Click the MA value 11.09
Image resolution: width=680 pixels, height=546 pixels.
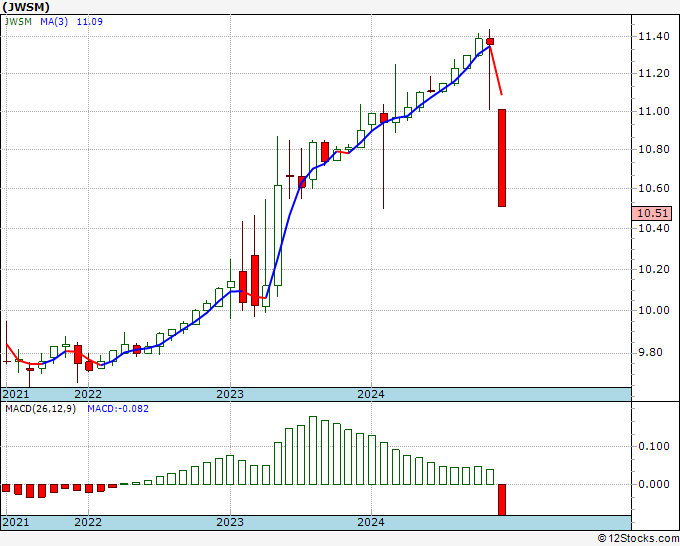(x=90, y=22)
